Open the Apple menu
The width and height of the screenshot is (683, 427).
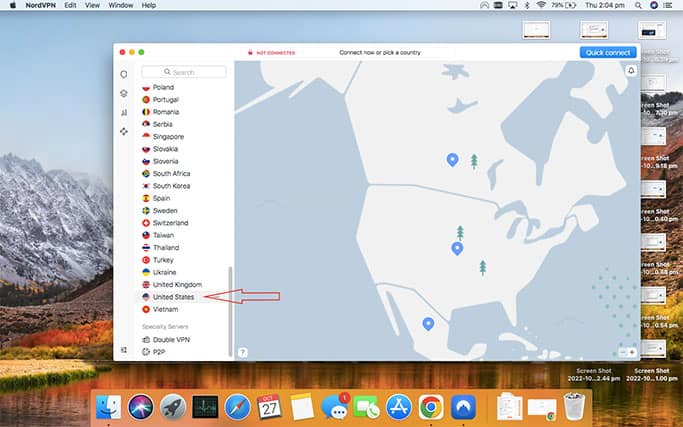(x=12, y=5)
